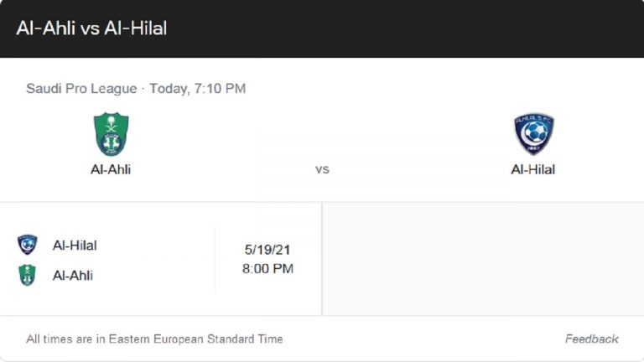The image size is (644, 362).
Task: Click the dark header bar
Action: pyautogui.click(x=322, y=28)
